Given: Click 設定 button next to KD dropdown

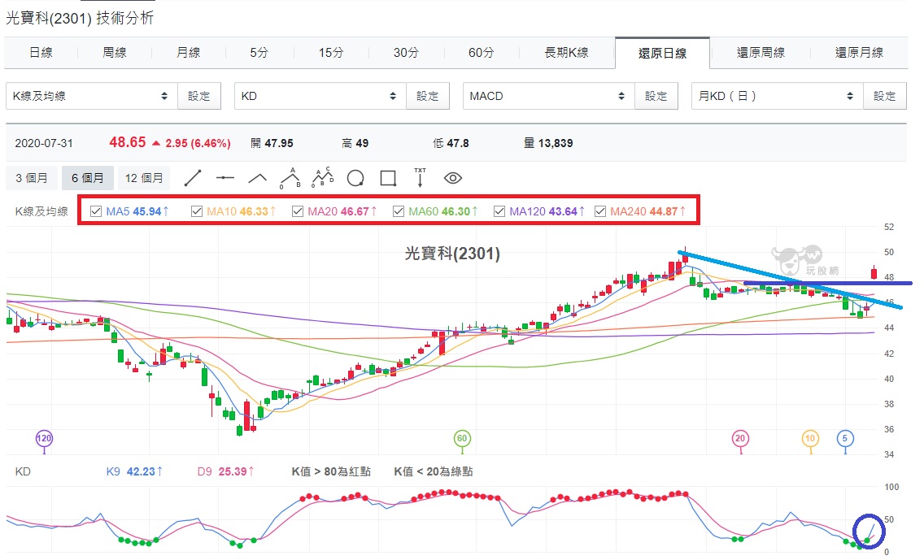Looking at the screenshot, I should (428, 96).
